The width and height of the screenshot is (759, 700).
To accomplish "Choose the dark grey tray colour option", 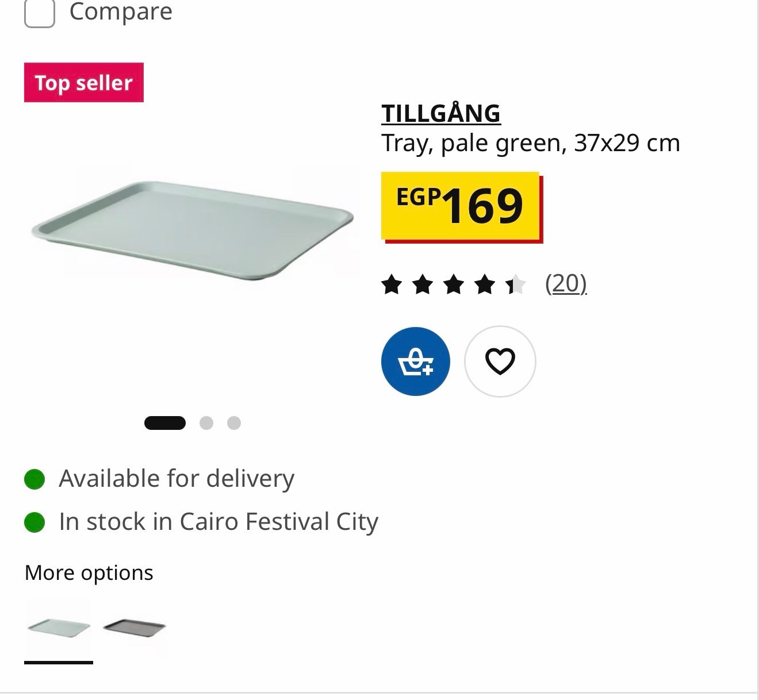I will (x=135, y=628).
